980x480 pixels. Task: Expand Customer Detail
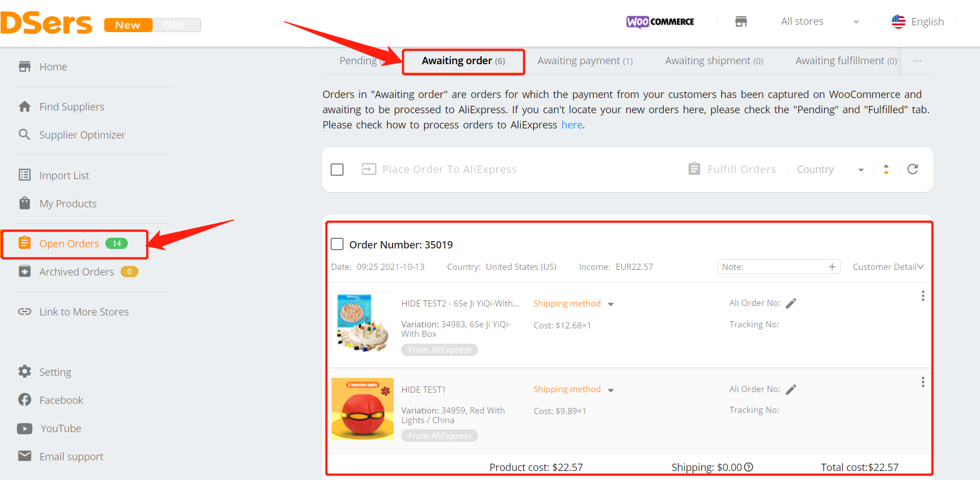click(x=888, y=266)
